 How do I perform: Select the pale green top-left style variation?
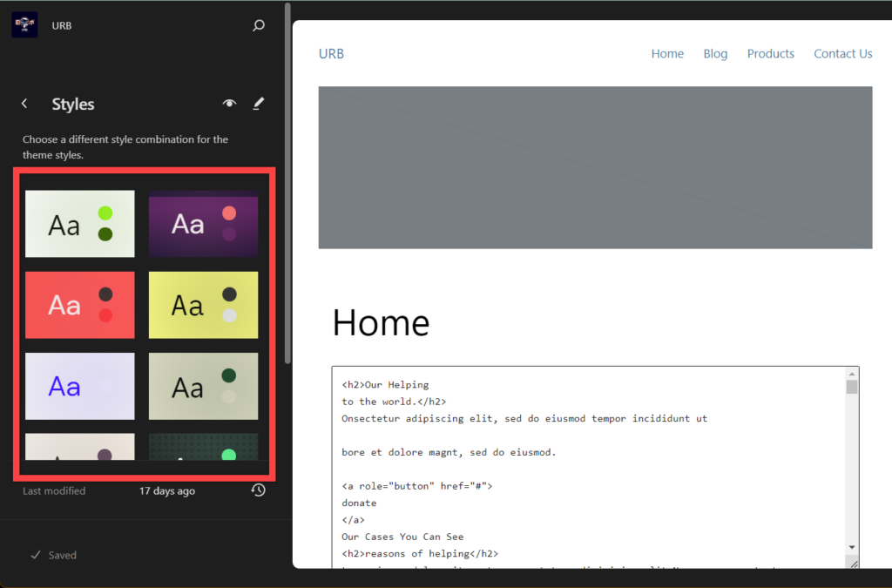pos(79,224)
